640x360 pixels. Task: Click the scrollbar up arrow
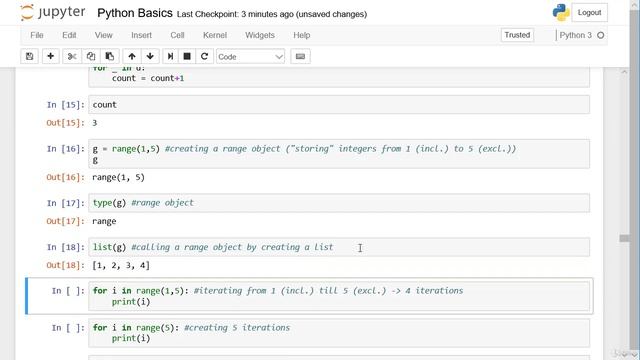pyautogui.click(x=624, y=72)
